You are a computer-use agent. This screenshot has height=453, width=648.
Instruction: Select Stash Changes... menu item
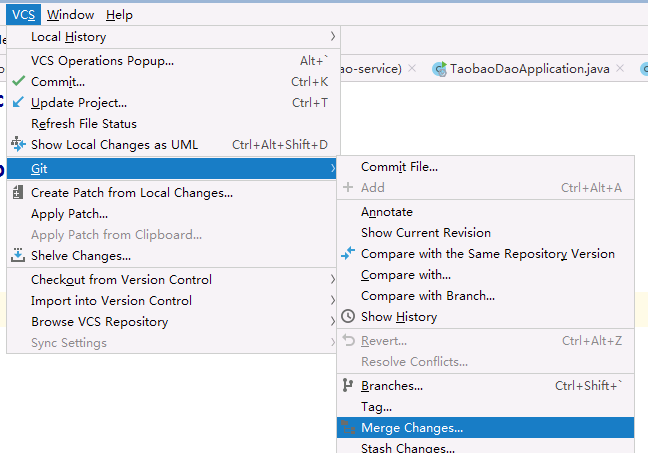pos(486,446)
